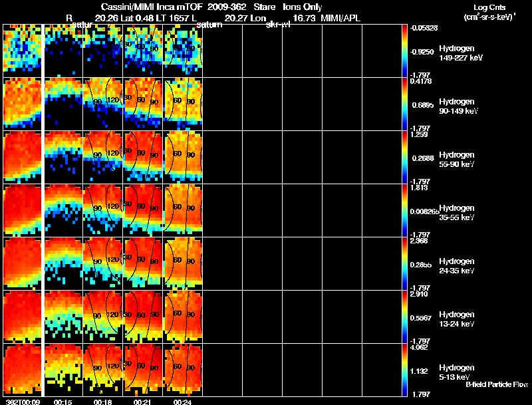Screen dimensions: 532x405
Task: Open the 90-149 keV image at 00:15
Action: pyautogui.click(x=64, y=104)
